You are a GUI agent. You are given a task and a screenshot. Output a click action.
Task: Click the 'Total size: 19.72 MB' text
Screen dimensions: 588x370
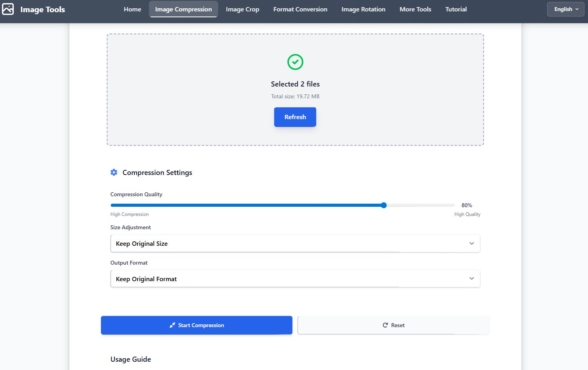click(295, 96)
